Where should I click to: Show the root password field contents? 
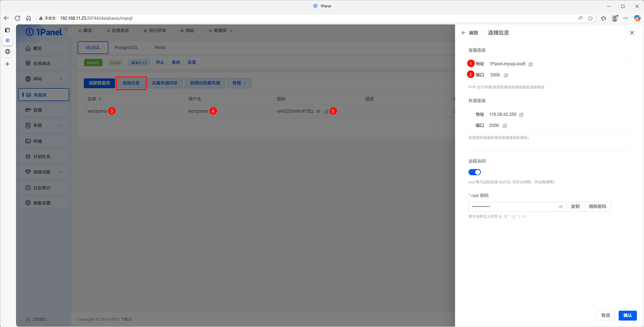click(x=560, y=206)
